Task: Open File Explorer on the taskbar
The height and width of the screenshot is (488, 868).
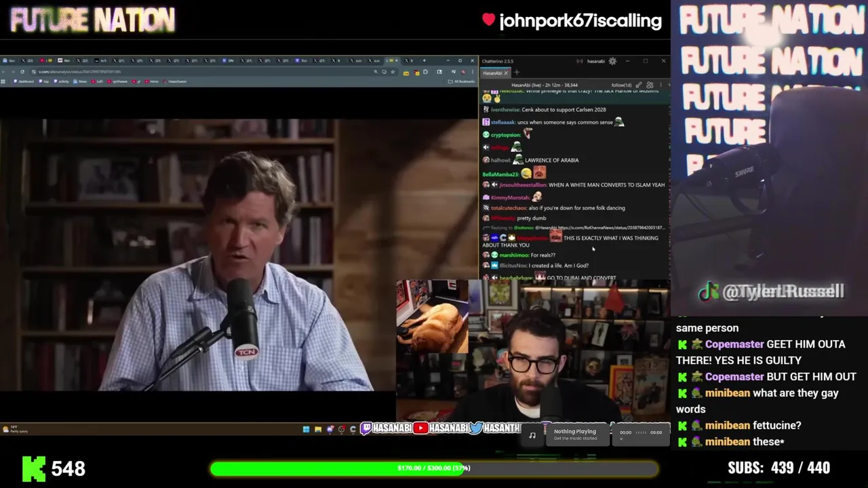Action: tap(317, 429)
